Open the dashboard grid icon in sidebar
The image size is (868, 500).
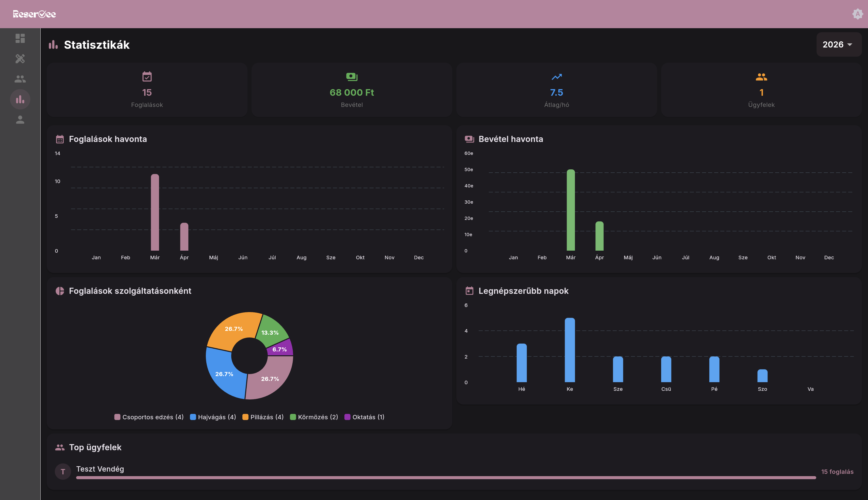click(20, 38)
